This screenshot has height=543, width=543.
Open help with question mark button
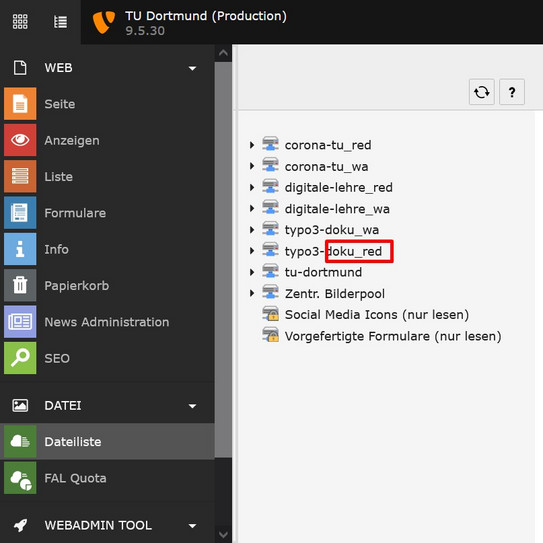512,92
